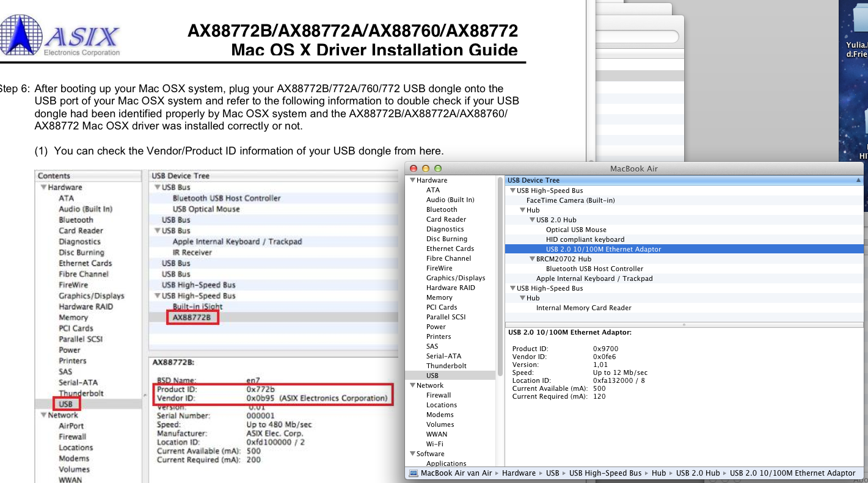The width and height of the screenshot is (868, 483).
Task: Open Graphics/Displays in MacBook Air sidebar
Action: pyautogui.click(x=456, y=278)
